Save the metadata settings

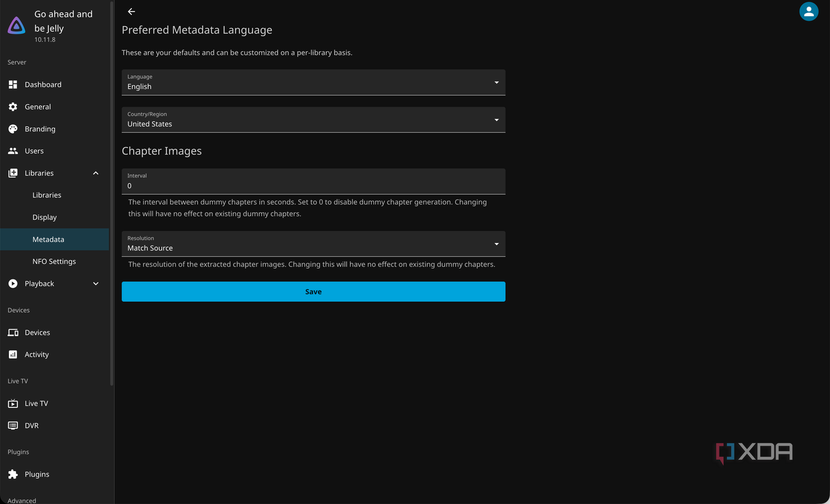[x=313, y=292]
